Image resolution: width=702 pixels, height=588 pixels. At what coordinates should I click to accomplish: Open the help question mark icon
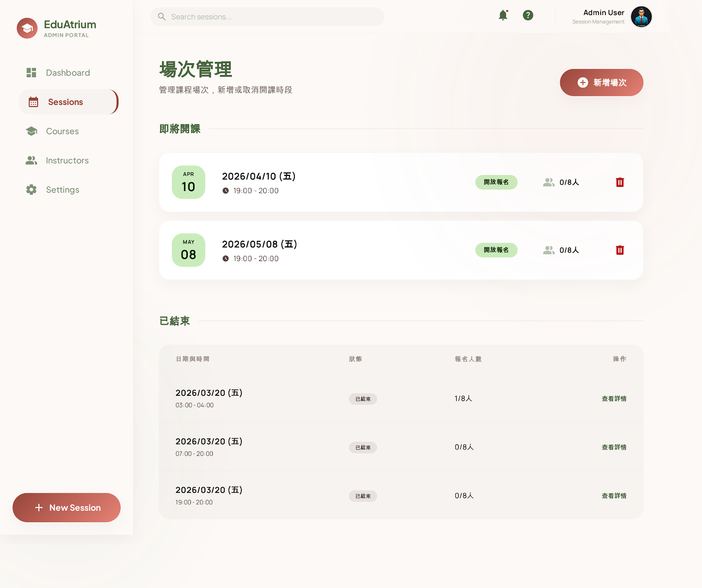click(x=528, y=15)
